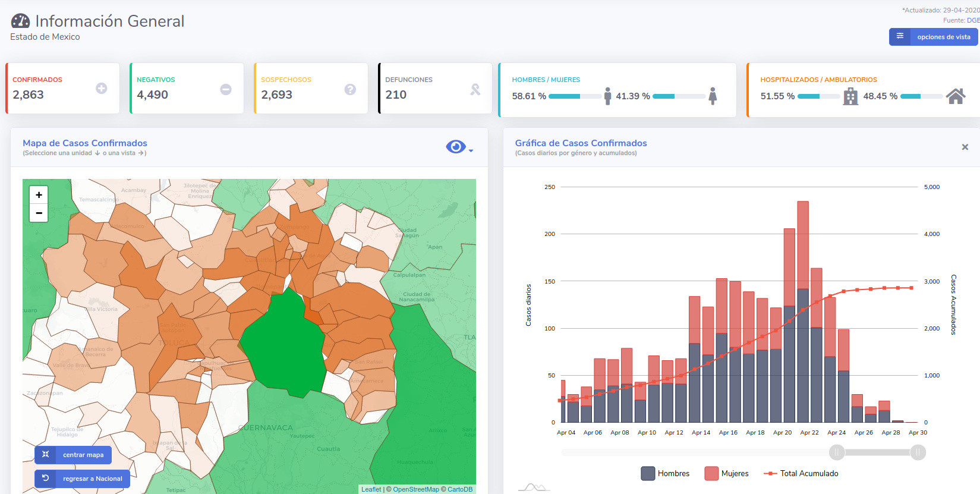
Task: Zoom in on the map
Action: 39,194
